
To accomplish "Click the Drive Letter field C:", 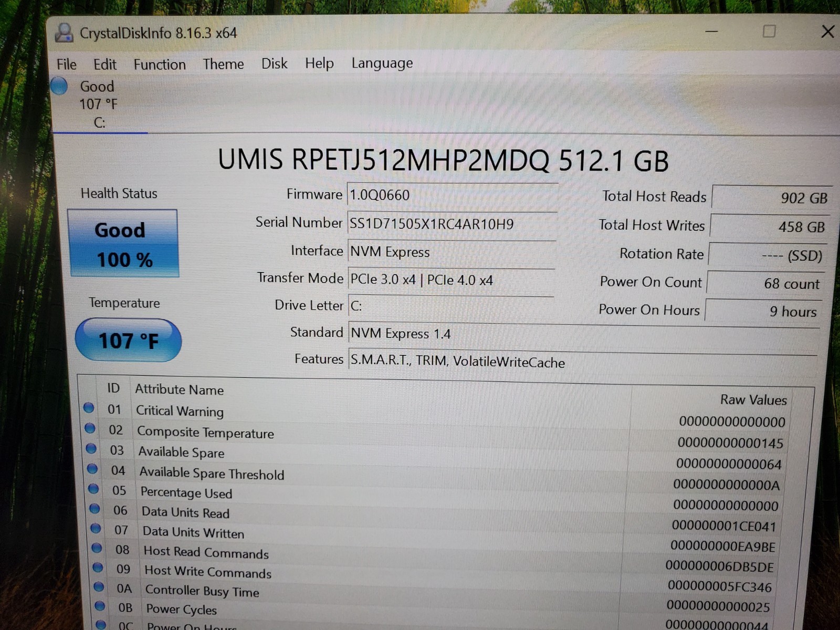I will [450, 306].
